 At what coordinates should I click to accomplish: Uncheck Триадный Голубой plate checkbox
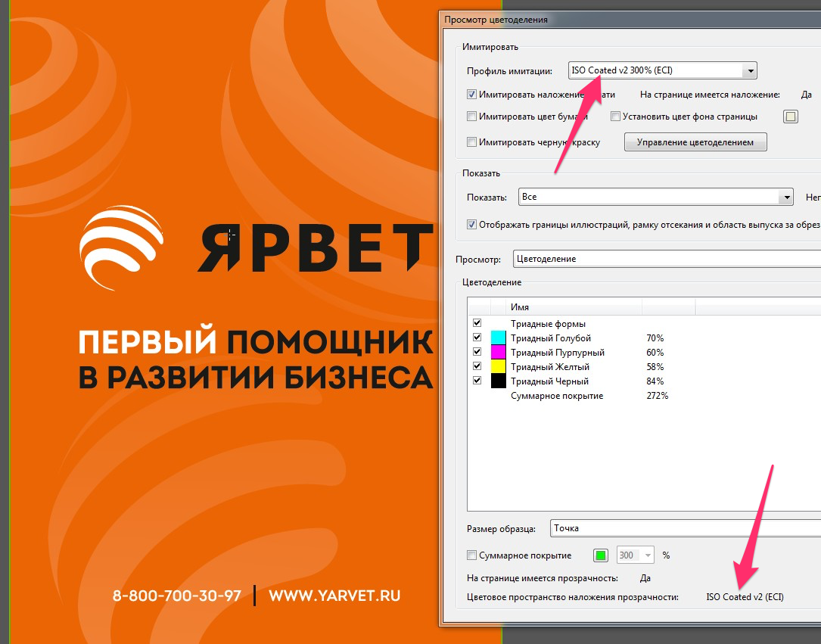477,338
